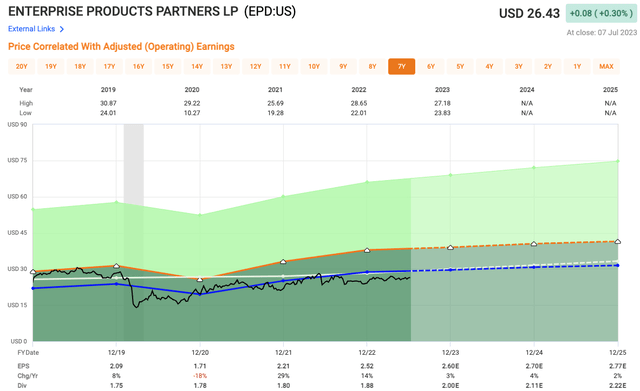Click the blue line data point at 12/20
Viewport: 640px width, 391px height.
200,294
